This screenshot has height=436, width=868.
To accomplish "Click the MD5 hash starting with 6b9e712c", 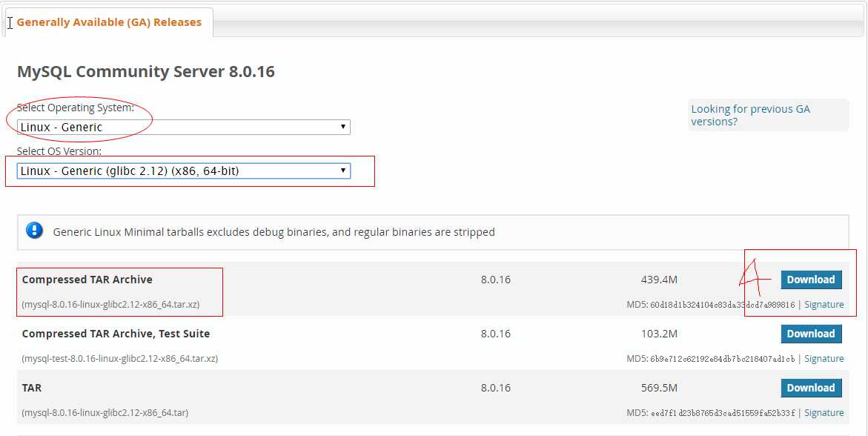I will click(723, 359).
